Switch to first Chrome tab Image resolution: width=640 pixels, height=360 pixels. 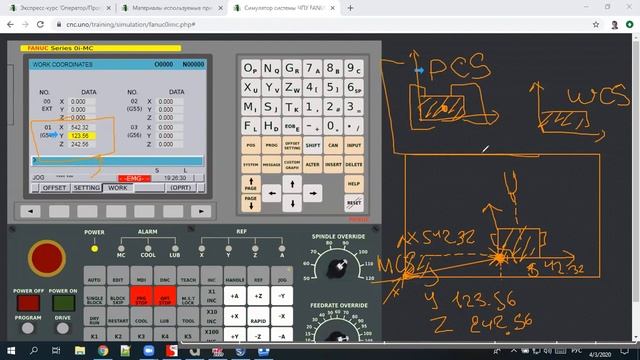click(60, 8)
